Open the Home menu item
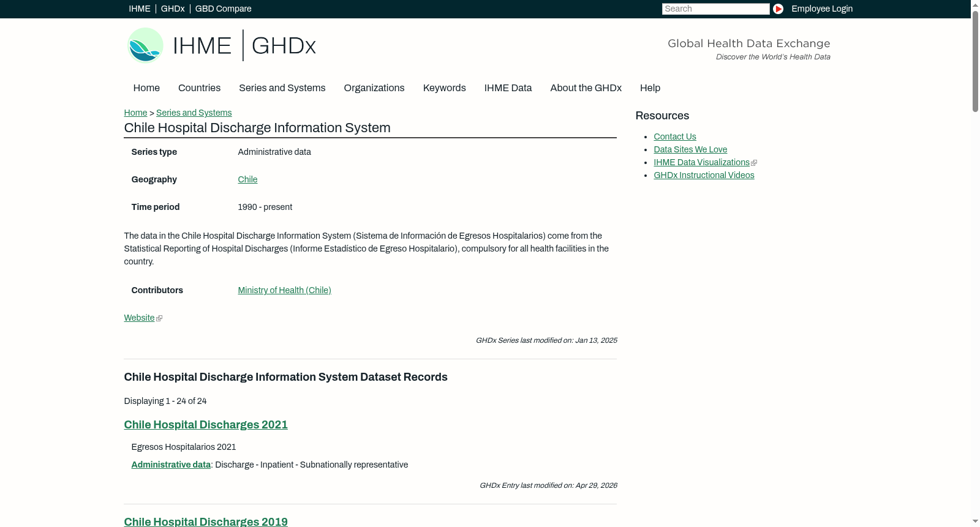This screenshot has width=980, height=527. pyautogui.click(x=146, y=88)
